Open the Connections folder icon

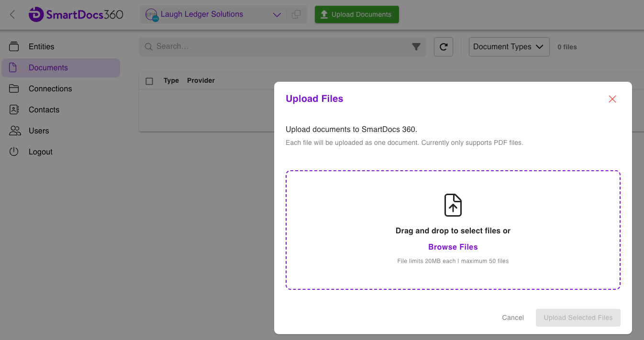(14, 88)
